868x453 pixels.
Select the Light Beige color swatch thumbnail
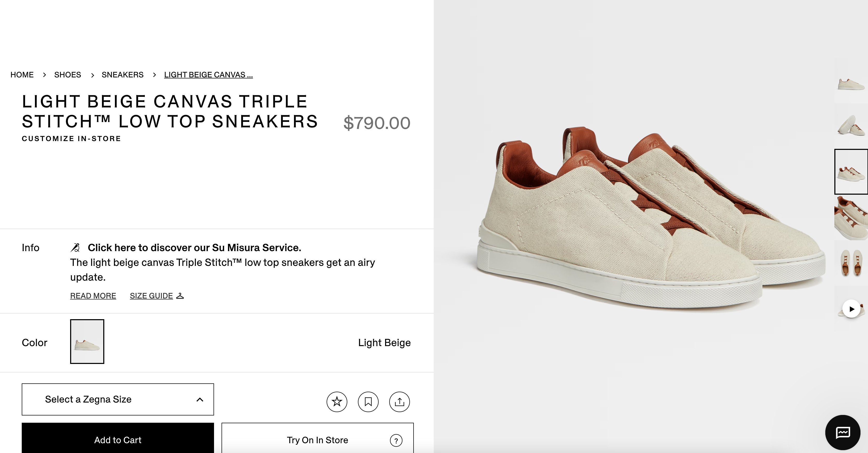[87, 341]
